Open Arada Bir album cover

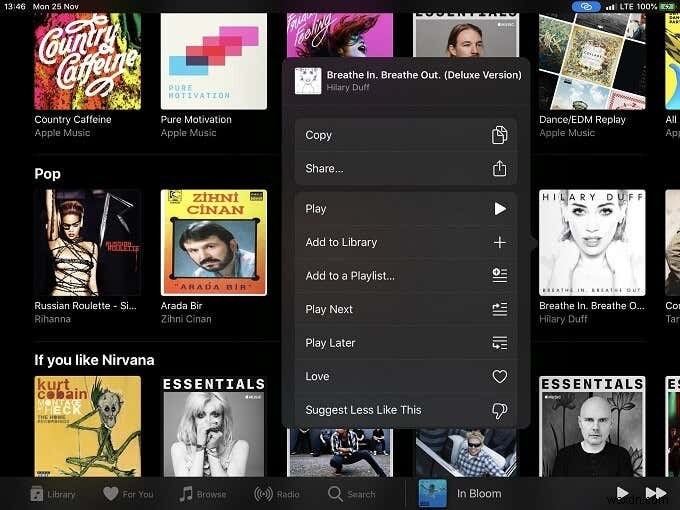214,243
